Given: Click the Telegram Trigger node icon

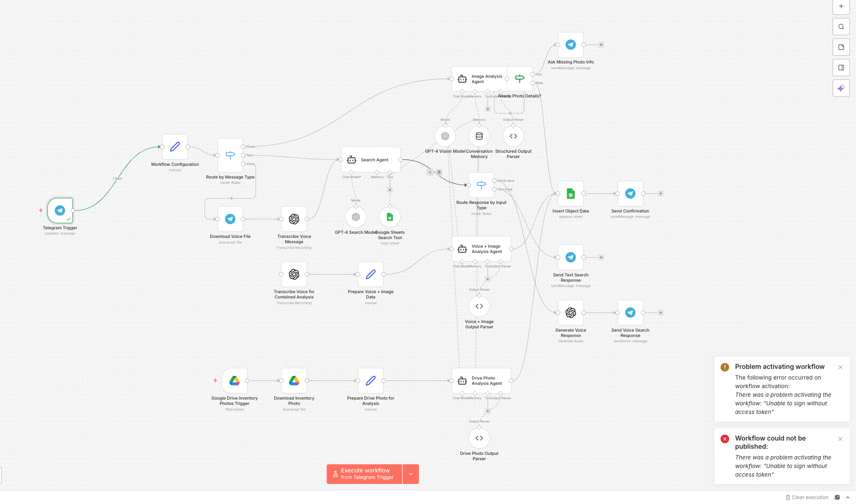Looking at the screenshot, I should (x=60, y=210).
